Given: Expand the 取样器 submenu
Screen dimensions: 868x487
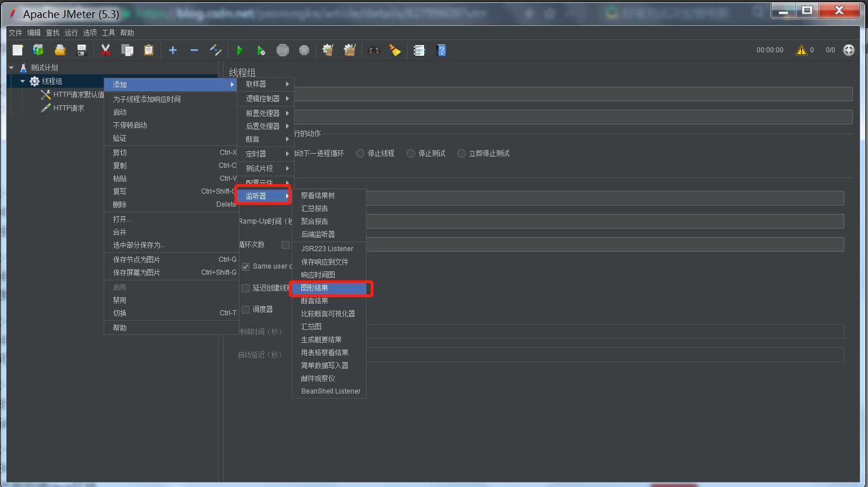Looking at the screenshot, I should pyautogui.click(x=265, y=84).
